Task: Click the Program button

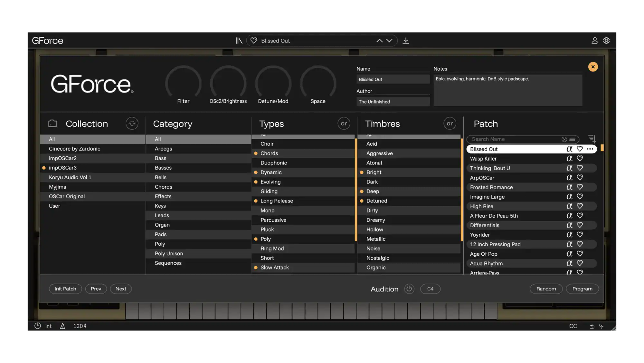Action: tap(582, 289)
